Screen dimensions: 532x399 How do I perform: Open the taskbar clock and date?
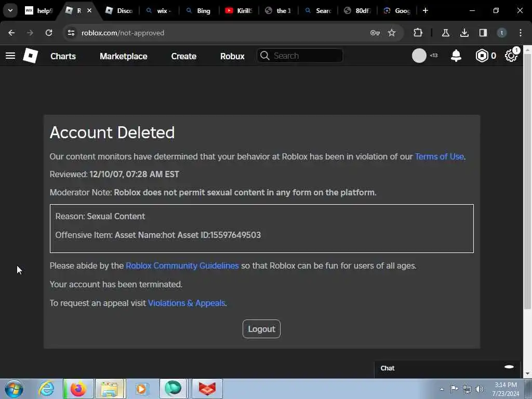pos(506,389)
